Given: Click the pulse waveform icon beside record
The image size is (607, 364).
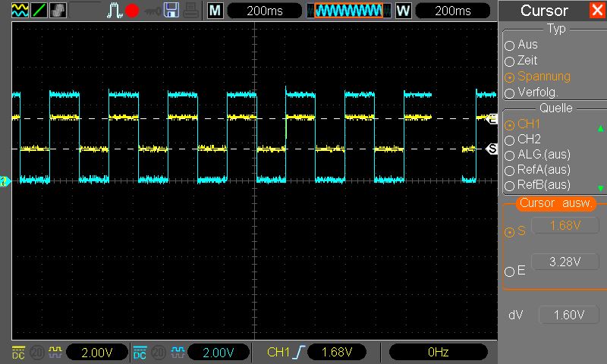Looking at the screenshot, I should (114, 11).
